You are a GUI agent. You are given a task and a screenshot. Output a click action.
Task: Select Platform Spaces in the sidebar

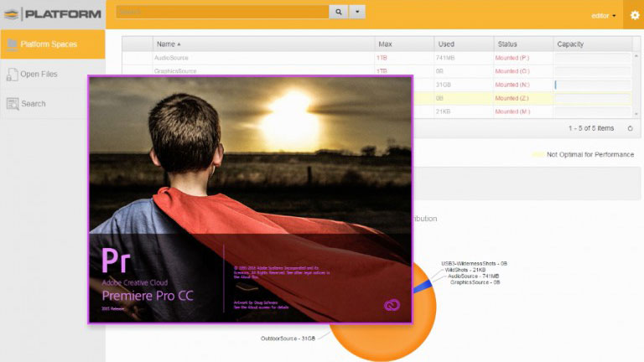click(53, 44)
